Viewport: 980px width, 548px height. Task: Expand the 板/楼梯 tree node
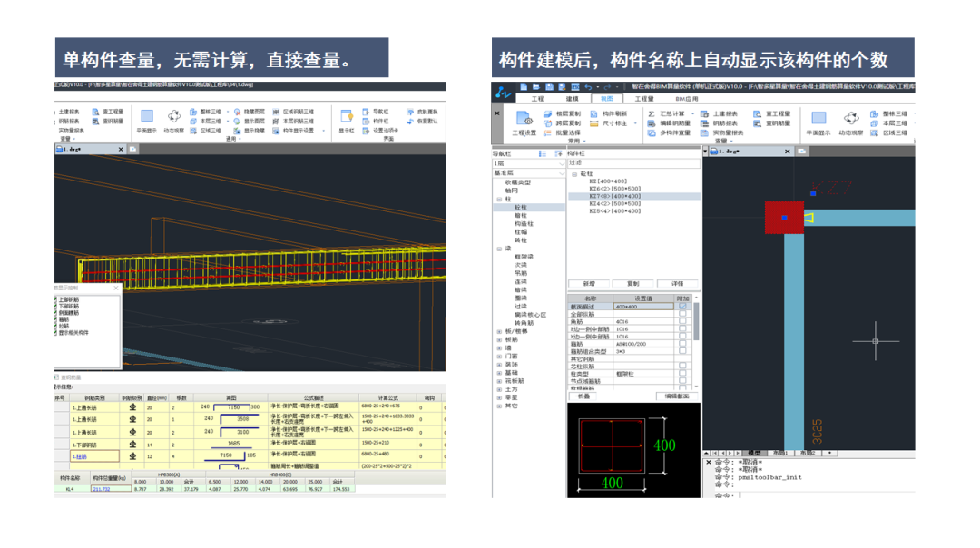pos(499,332)
